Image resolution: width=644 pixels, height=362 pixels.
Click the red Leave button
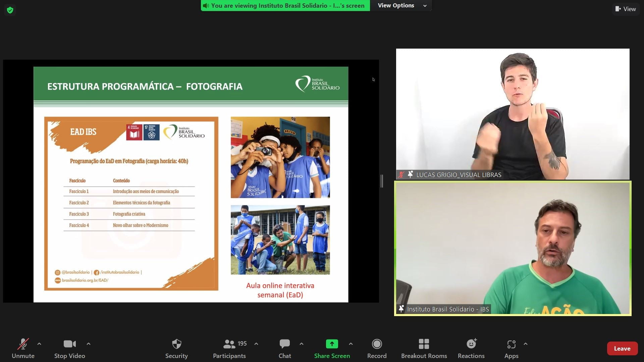[x=622, y=349]
